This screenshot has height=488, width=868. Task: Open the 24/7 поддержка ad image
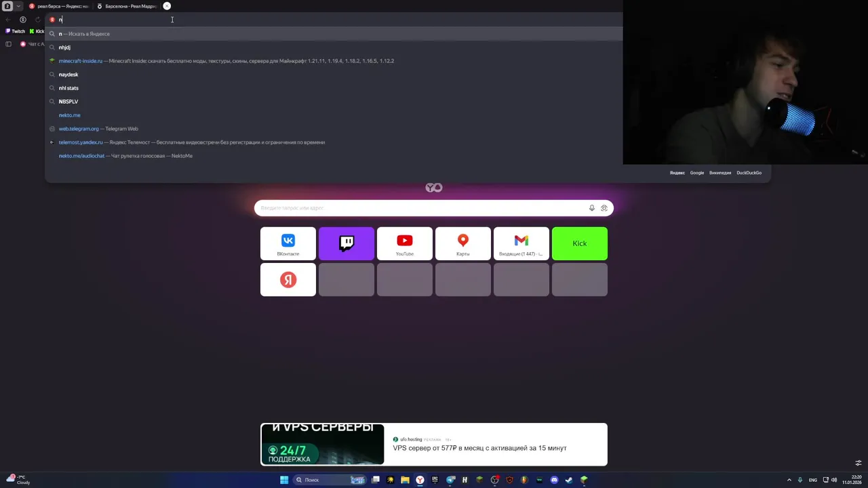point(322,445)
